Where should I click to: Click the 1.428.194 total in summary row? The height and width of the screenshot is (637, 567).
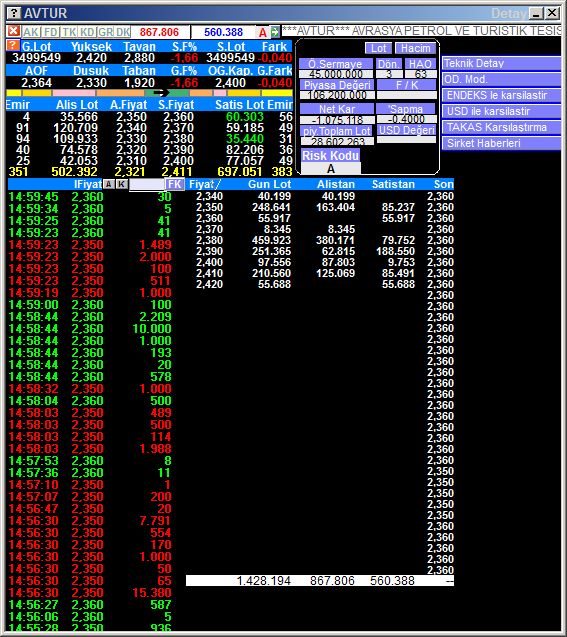point(263,581)
